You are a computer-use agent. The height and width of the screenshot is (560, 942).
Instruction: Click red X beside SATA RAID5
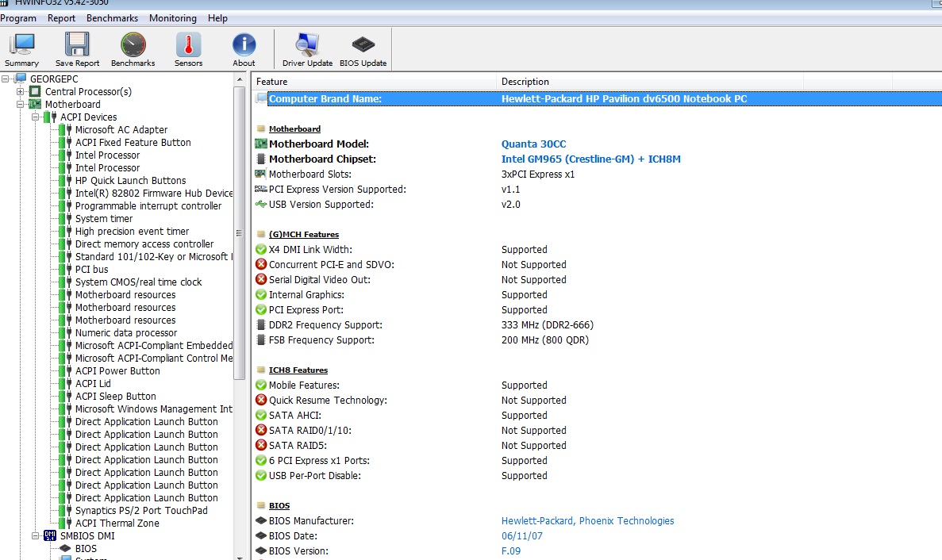click(x=261, y=445)
